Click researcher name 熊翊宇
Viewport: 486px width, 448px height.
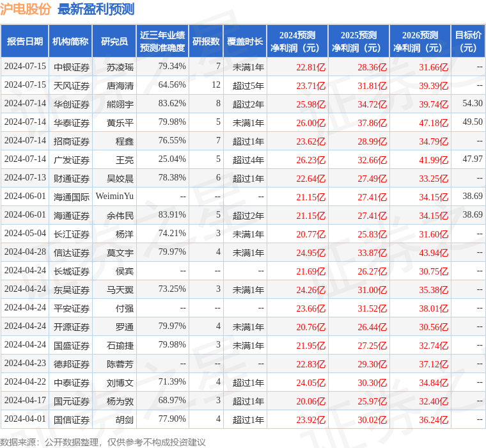(x=120, y=104)
